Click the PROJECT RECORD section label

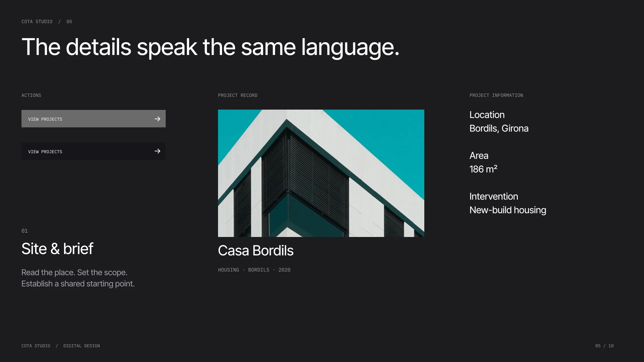[238, 96]
